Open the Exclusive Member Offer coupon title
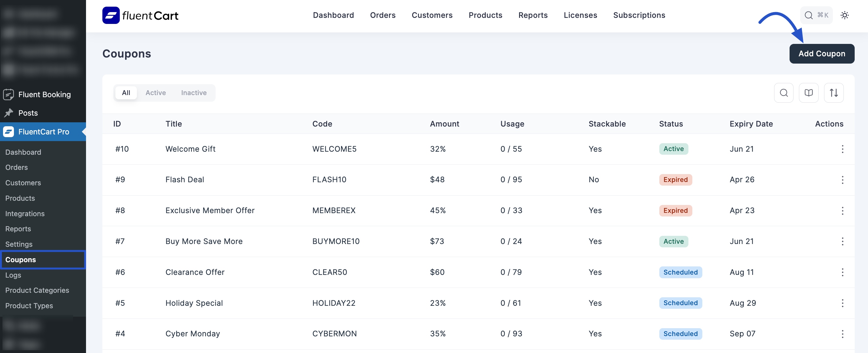The image size is (868, 353). click(x=210, y=210)
